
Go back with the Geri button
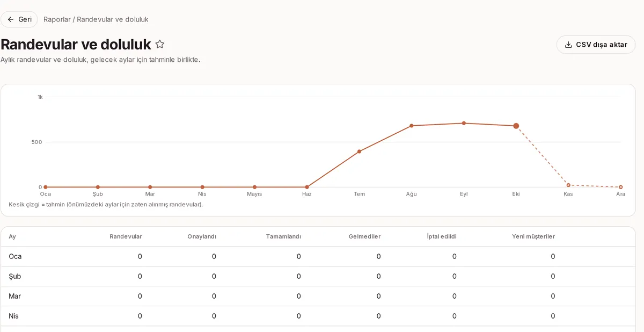pos(19,19)
